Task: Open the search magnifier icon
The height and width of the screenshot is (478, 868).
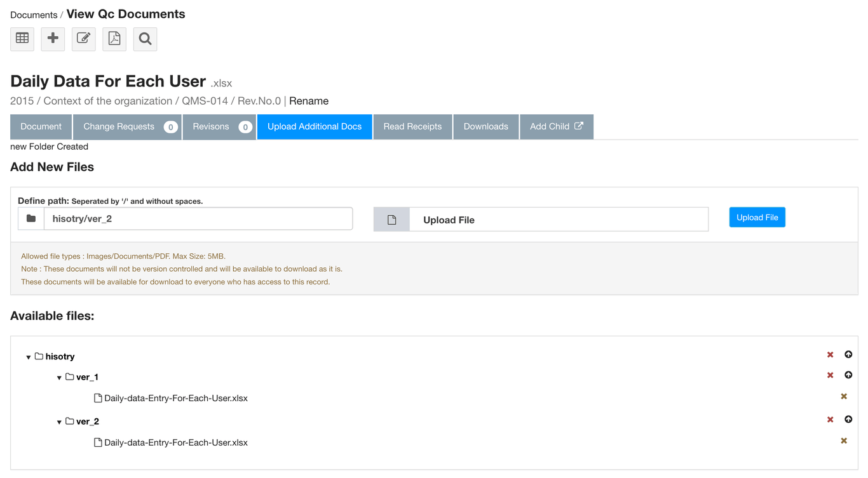Action: click(x=145, y=39)
